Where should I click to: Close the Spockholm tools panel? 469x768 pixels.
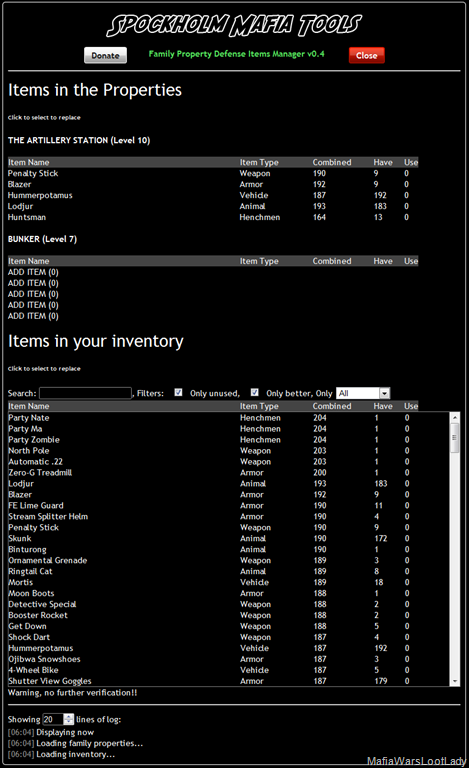pos(367,55)
